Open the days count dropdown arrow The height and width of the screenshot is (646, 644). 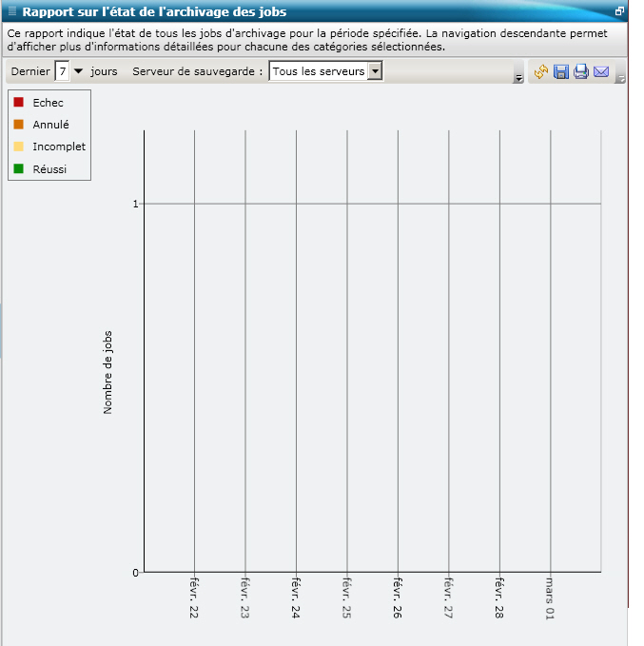click(x=78, y=71)
